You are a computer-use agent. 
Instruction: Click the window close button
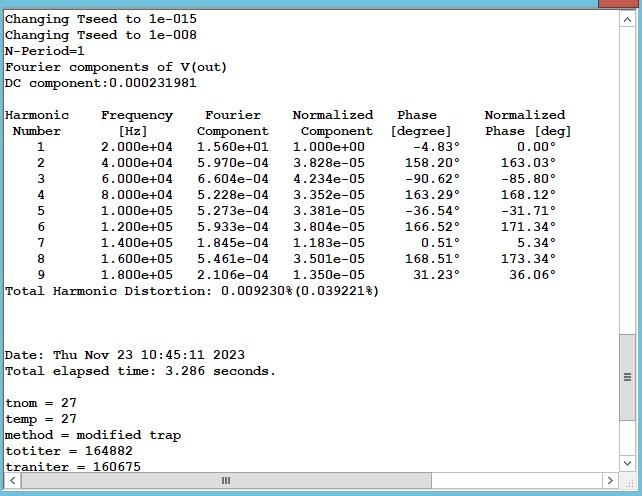click(620, 3)
